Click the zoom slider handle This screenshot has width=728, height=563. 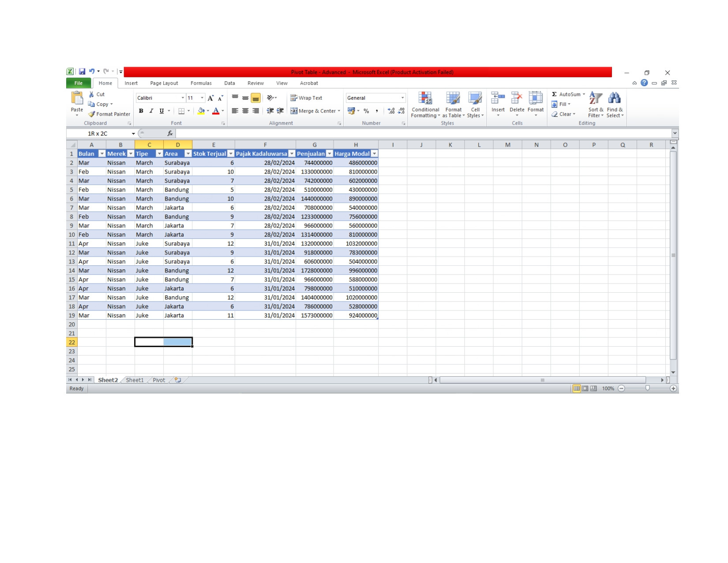click(647, 389)
